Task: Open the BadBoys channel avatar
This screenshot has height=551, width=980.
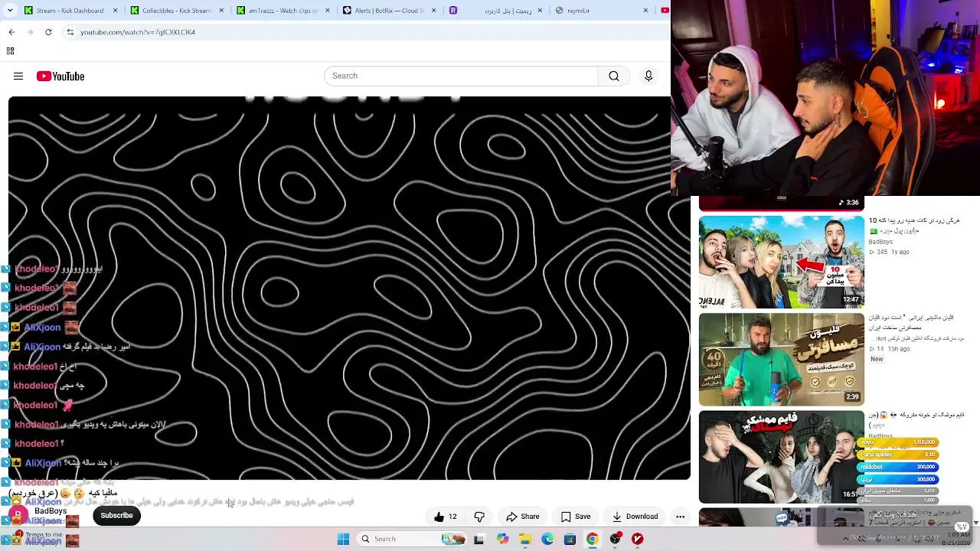Action: click(x=18, y=515)
